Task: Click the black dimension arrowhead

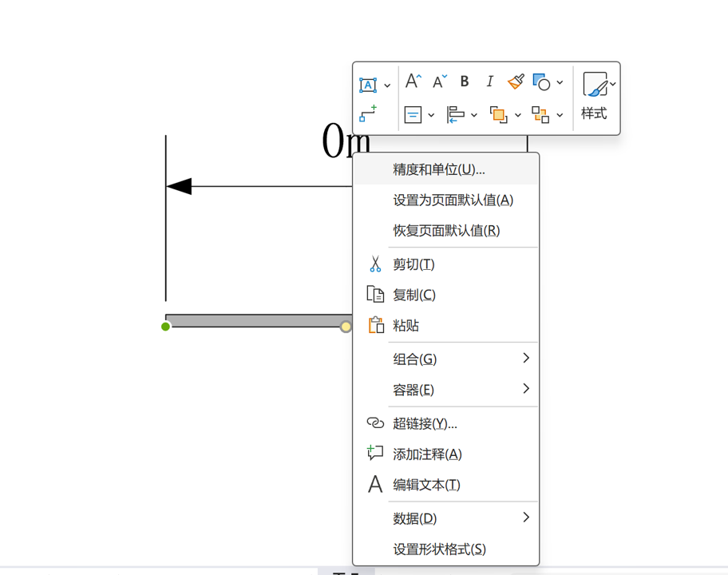Action: [x=179, y=186]
